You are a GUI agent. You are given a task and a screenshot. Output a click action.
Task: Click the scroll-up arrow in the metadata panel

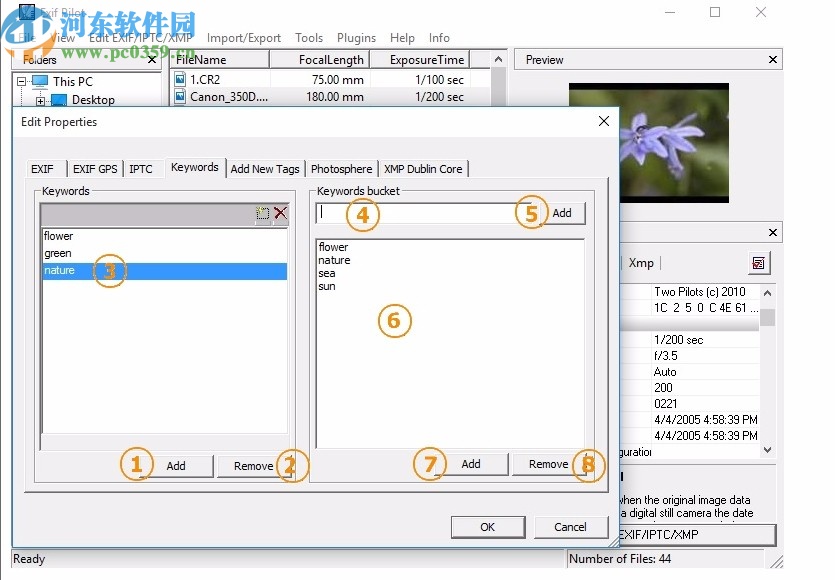[766, 291]
